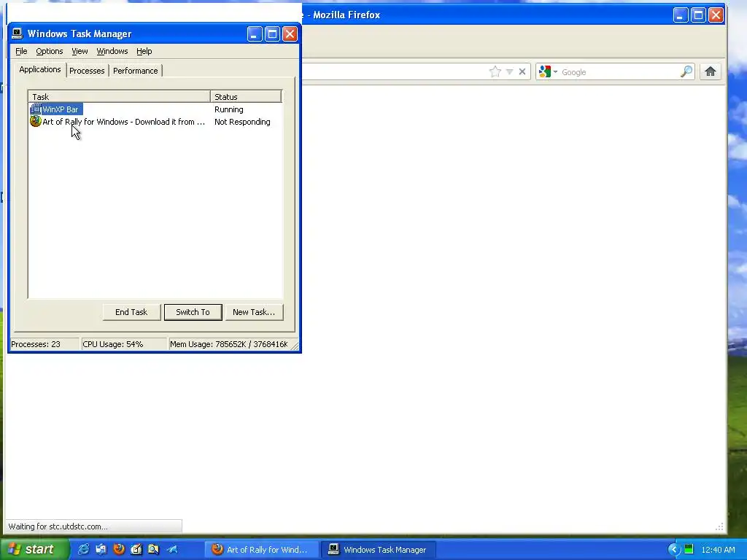Close the Mozilla Firefox window
The height and width of the screenshot is (560, 747).
(716, 15)
